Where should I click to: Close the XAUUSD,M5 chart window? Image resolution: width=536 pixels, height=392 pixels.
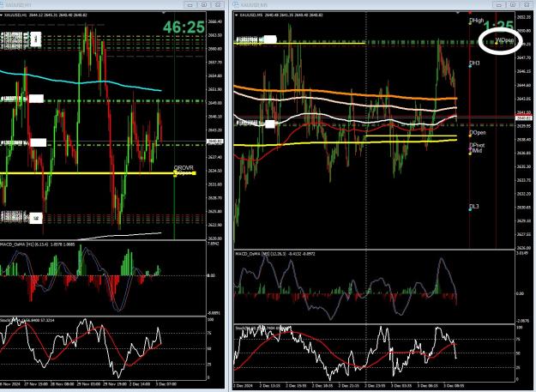527,4
